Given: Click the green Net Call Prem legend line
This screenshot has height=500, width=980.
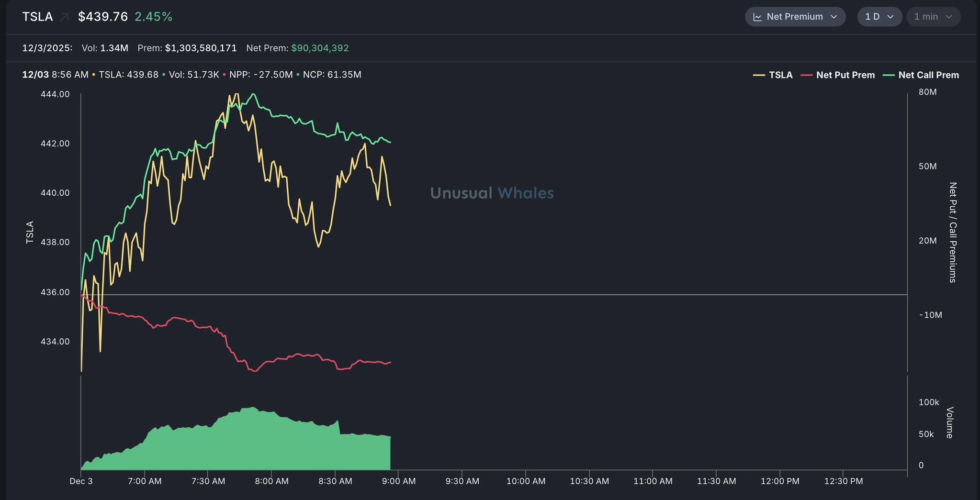Looking at the screenshot, I should coord(888,75).
